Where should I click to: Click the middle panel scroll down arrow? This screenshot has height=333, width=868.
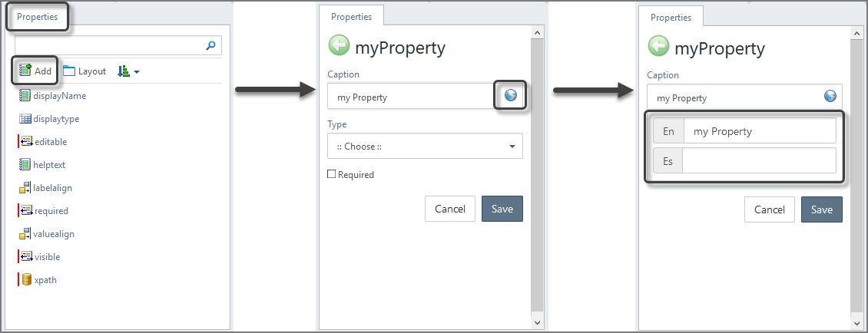pyautogui.click(x=537, y=321)
